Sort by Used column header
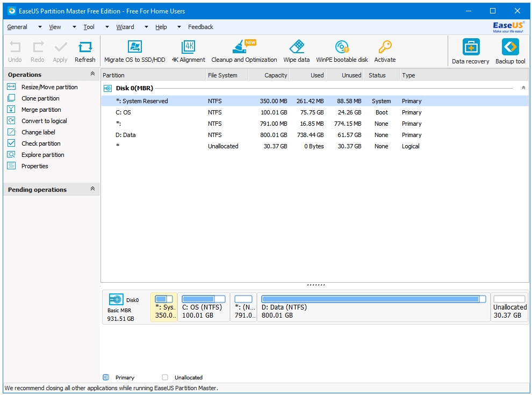Image resolution: width=532 pixels, height=395 pixels. pyautogui.click(x=308, y=75)
